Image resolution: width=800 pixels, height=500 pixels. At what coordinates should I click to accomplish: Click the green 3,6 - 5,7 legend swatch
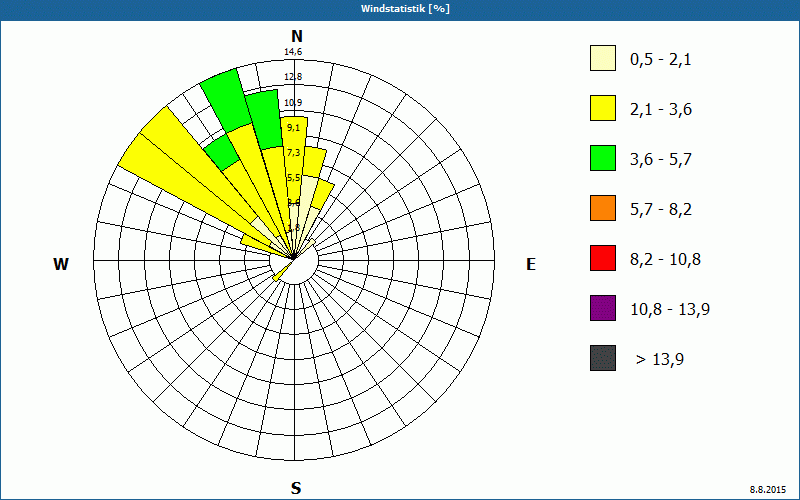point(603,158)
